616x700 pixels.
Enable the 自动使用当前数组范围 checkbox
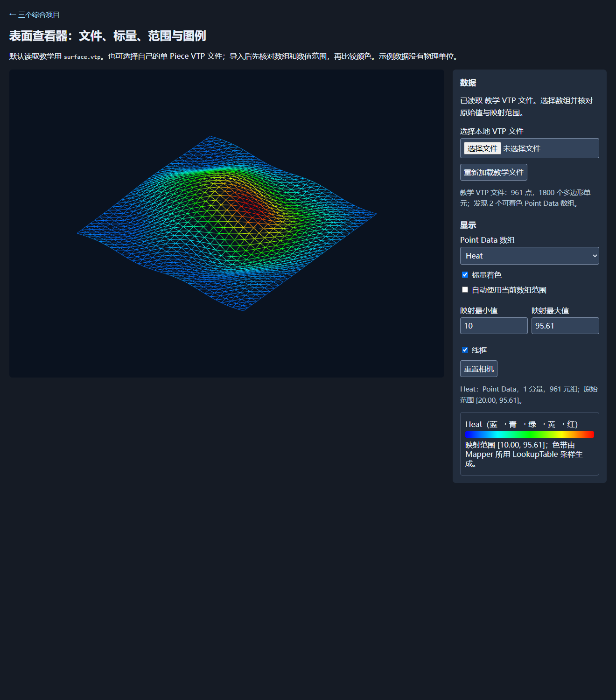(x=465, y=290)
